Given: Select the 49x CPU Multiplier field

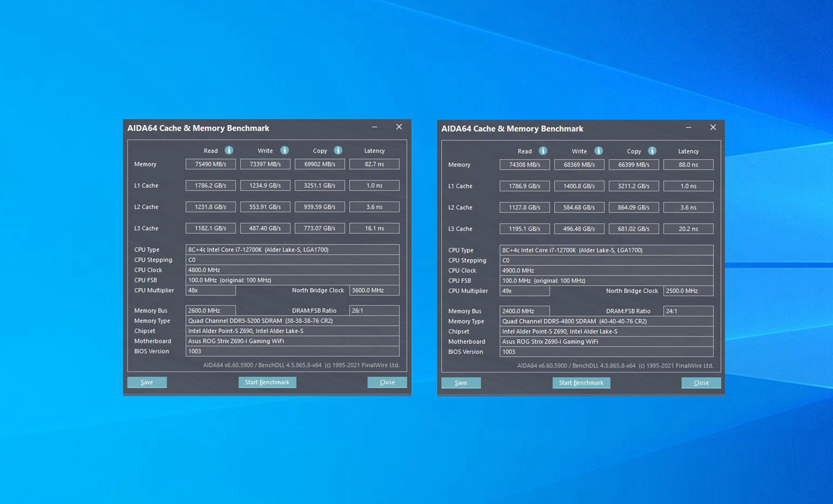Looking at the screenshot, I should point(525,291).
